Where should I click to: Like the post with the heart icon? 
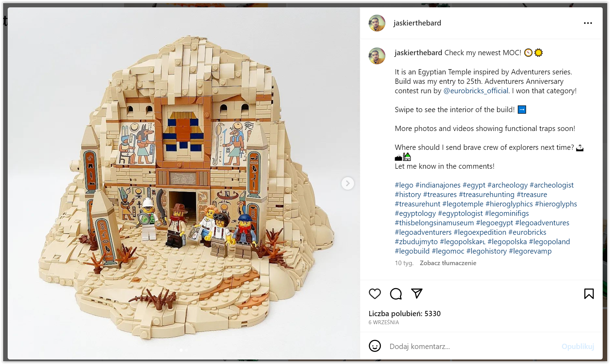[x=375, y=294]
